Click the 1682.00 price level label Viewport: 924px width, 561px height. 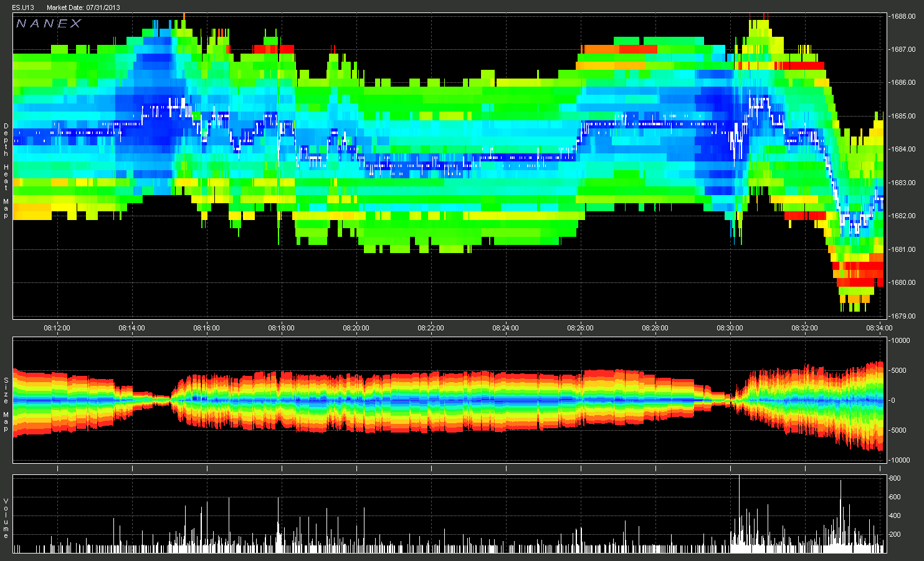click(x=903, y=216)
